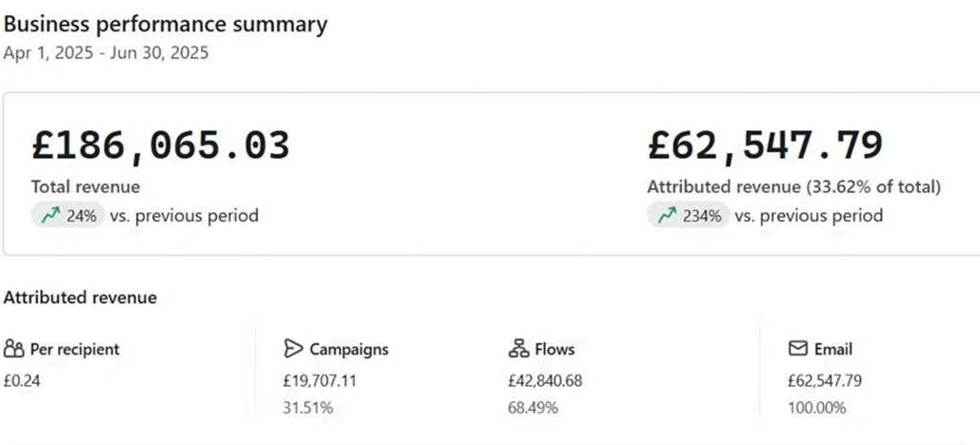Click the Apr 1 – Jun 30, 2025 date range
Image resolution: width=980 pixels, height=445 pixels.
(107, 53)
